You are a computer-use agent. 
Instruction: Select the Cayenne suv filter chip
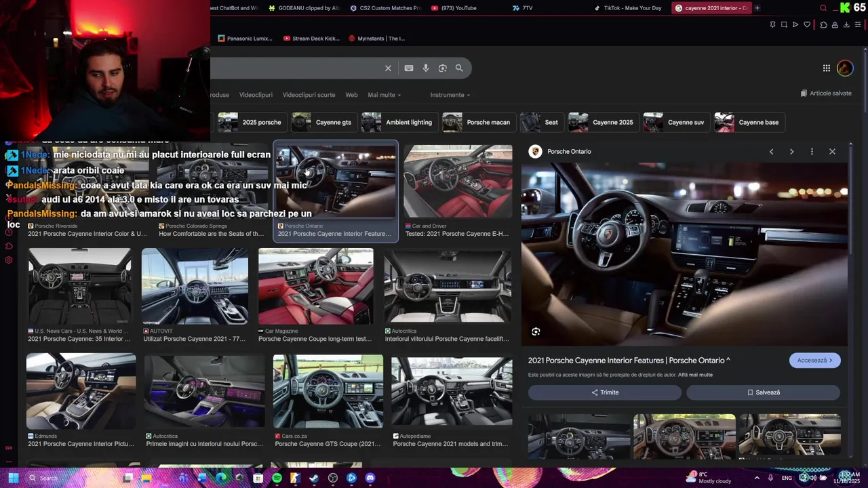[676, 122]
